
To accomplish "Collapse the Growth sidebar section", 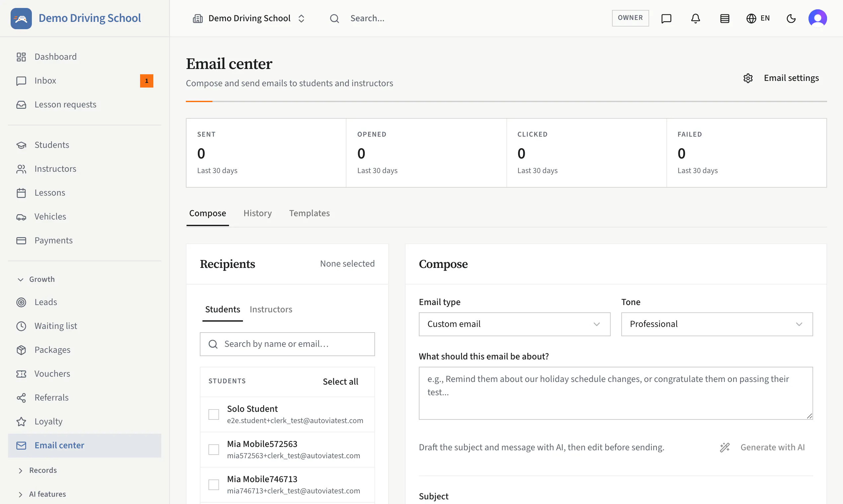I will (36, 279).
